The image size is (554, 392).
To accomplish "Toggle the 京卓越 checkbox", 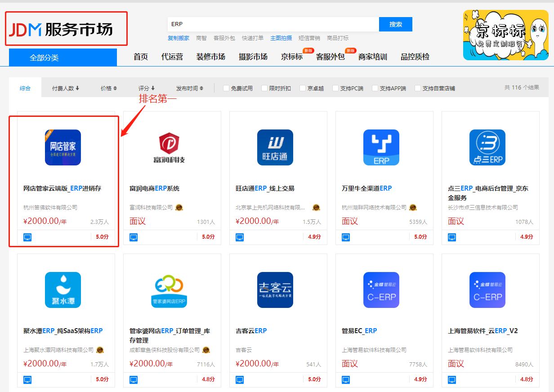I will tap(303, 88).
